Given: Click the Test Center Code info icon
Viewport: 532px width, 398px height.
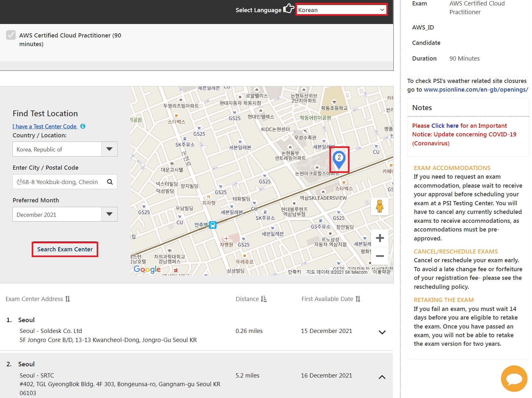Looking at the screenshot, I should (x=83, y=126).
